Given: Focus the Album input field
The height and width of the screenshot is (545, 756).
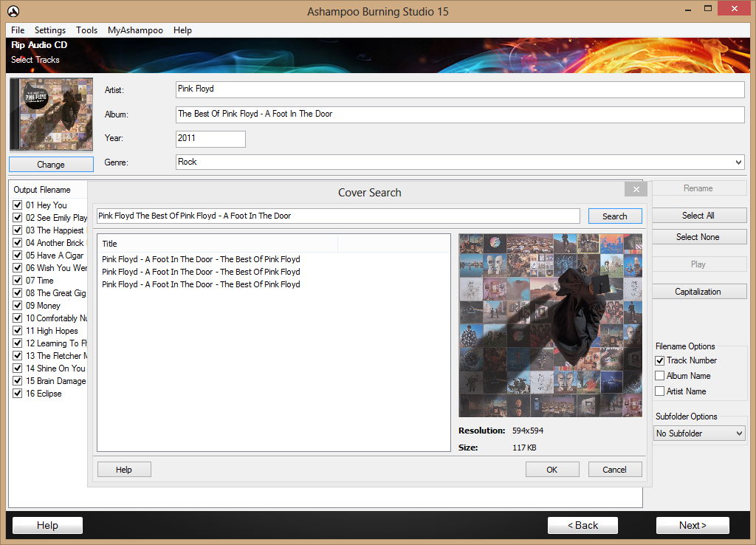Looking at the screenshot, I should (460, 114).
